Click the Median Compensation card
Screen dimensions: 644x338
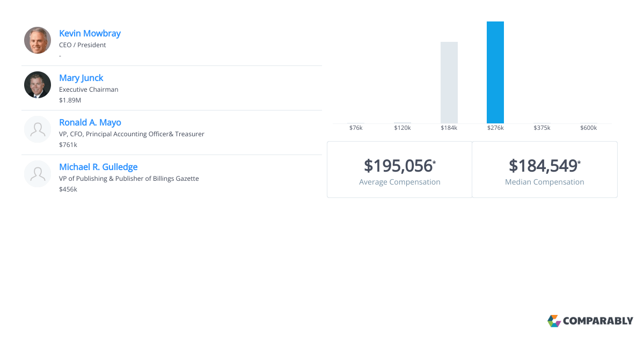pos(544,170)
